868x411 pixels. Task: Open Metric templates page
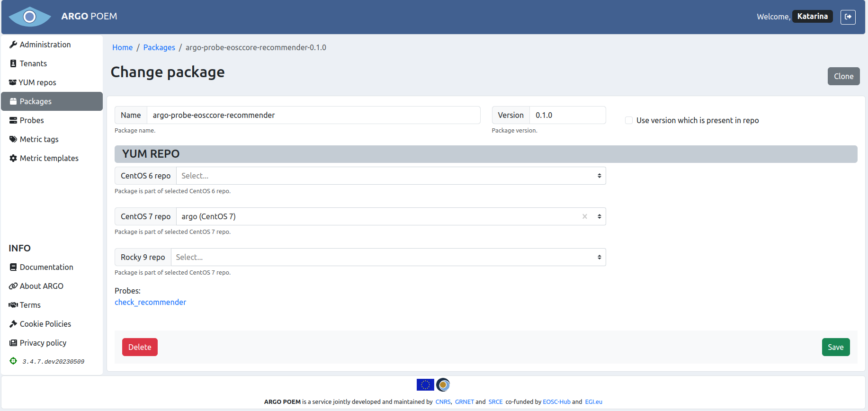point(52,158)
